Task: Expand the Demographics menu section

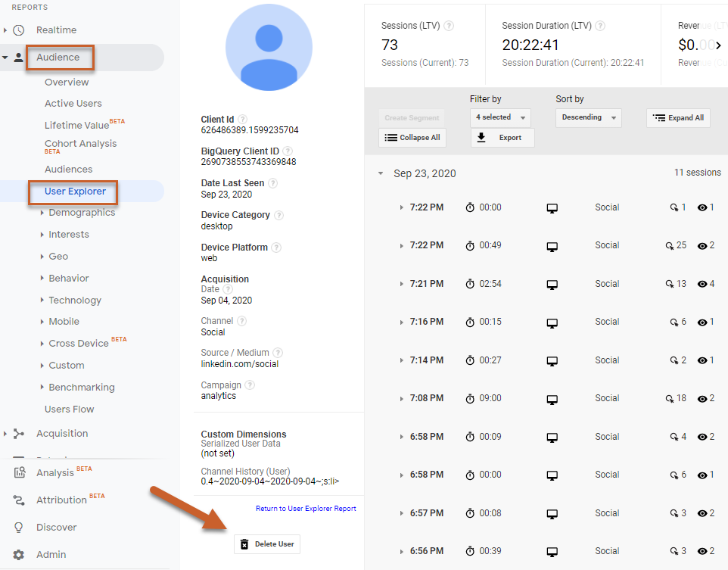Action: coord(42,213)
